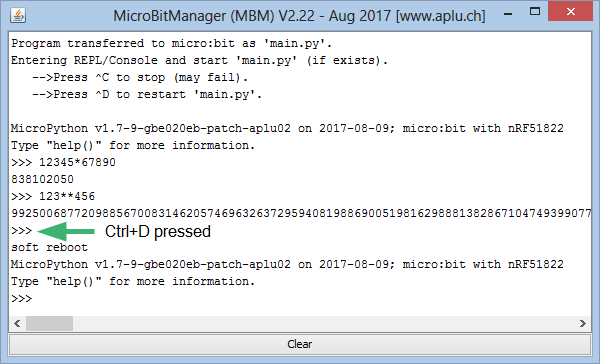
Task: Click the 'Ctrl+D pressed' label
Action: 158,232
